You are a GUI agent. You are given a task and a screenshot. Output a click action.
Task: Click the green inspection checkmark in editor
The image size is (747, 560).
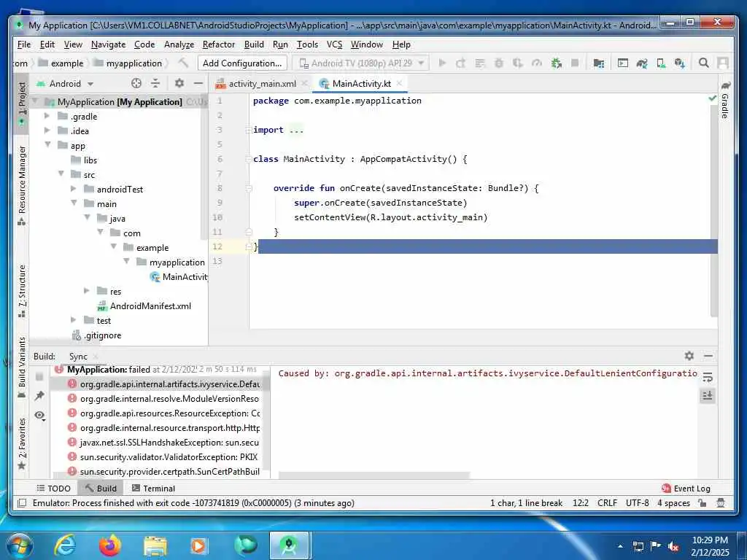[712, 98]
